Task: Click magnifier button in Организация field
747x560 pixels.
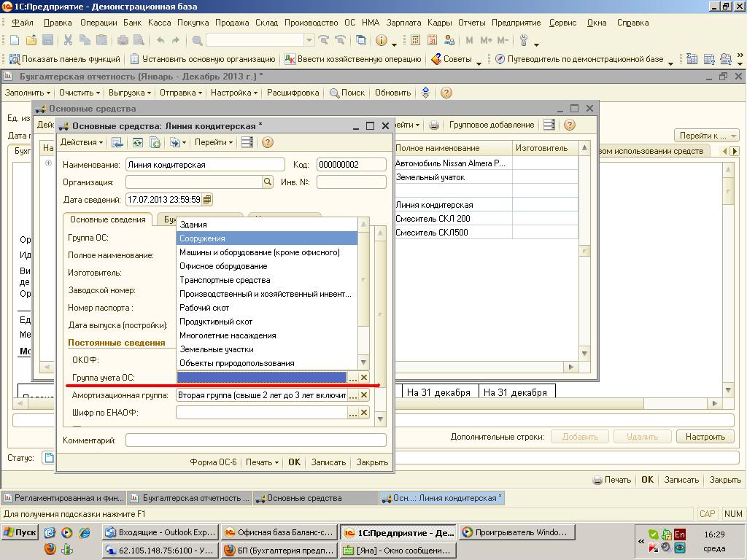Action: [x=268, y=182]
